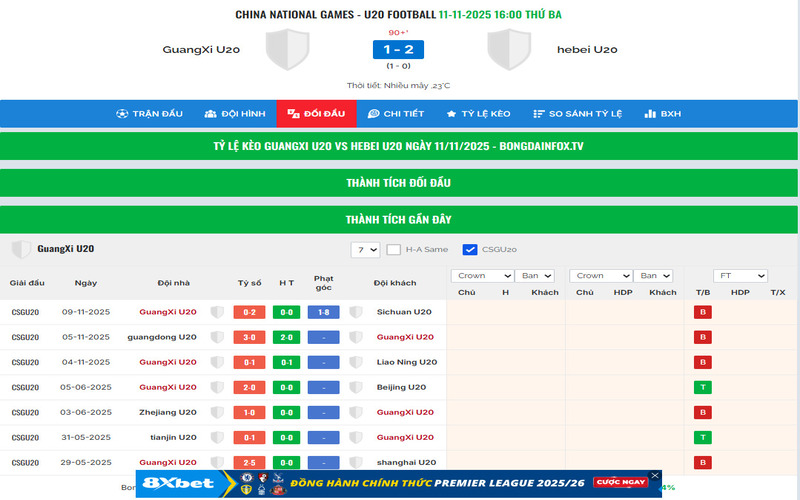Click the shield icon beside GuangXi U20 section title

tap(20, 249)
